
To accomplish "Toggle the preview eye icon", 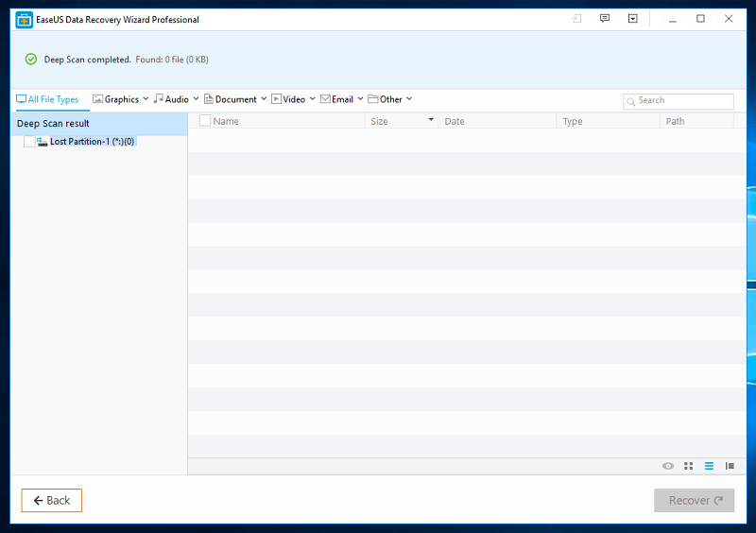I will click(668, 466).
